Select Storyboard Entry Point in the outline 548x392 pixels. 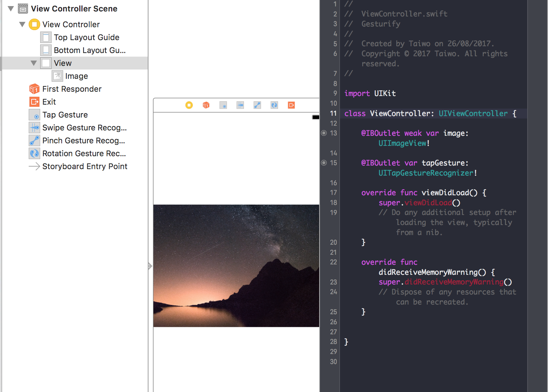[85, 166]
